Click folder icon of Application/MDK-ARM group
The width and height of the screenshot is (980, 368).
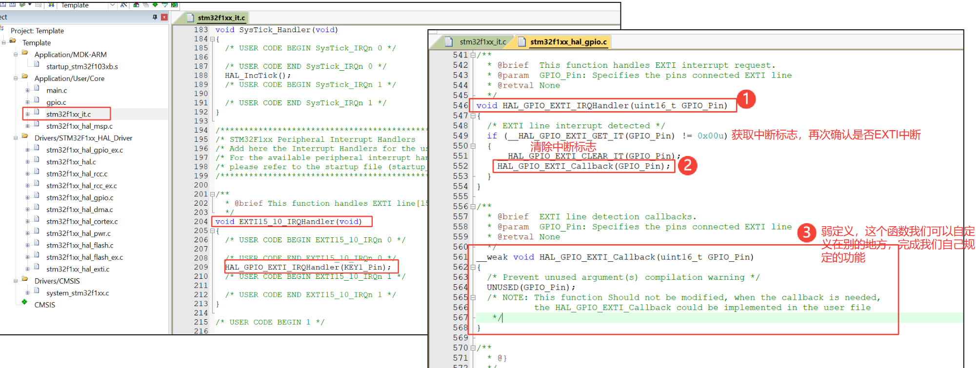[25, 53]
